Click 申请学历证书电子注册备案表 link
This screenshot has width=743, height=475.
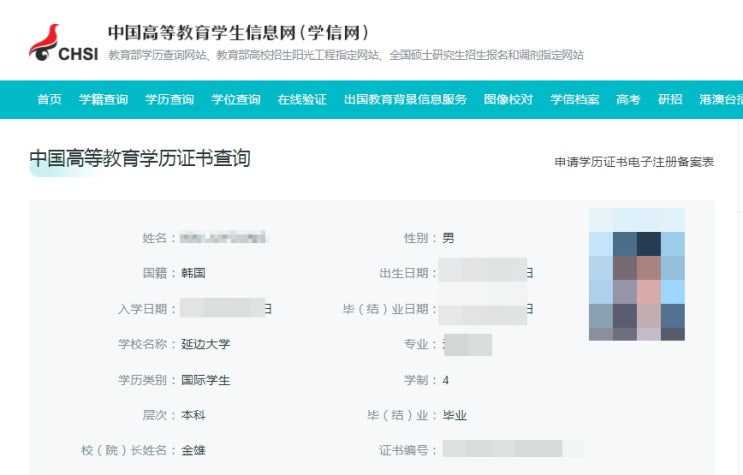634,162
